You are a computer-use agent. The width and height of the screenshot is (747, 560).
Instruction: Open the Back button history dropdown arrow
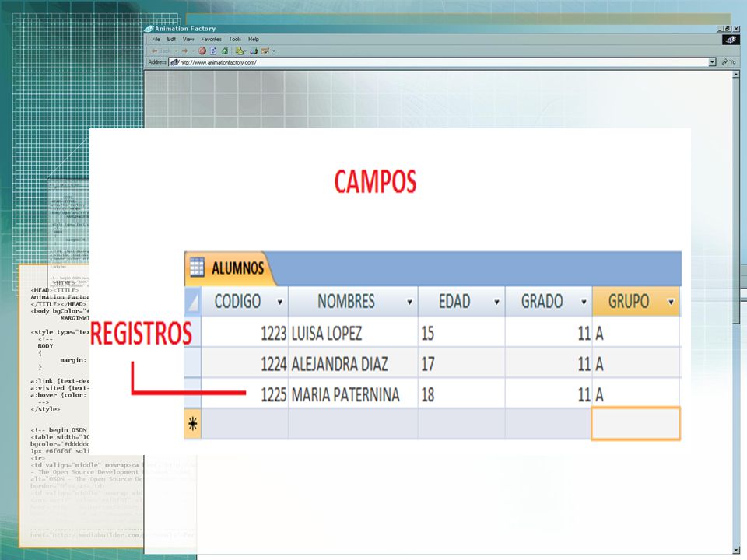click(175, 51)
